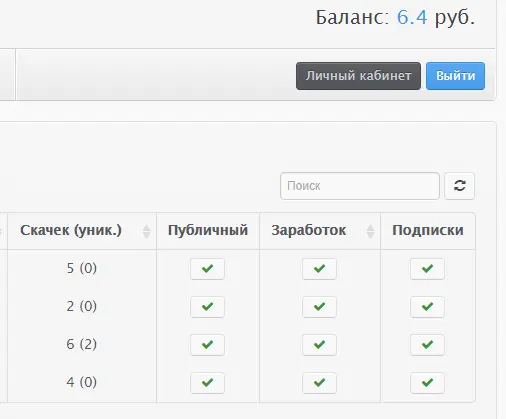Toggle Публичный check in the 2 (0) row
Viewport: 506px width, 419px height.
pos(207,307)
